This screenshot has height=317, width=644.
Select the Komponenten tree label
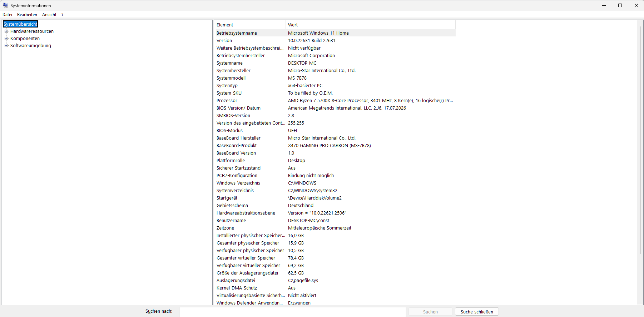tap(25, 39)
